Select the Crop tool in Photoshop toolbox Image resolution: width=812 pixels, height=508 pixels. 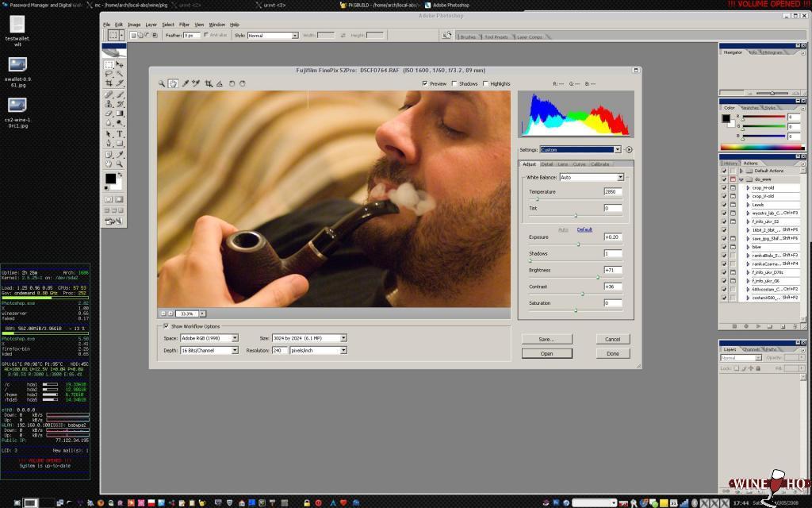pyautogui.click(x=109, y=83)
